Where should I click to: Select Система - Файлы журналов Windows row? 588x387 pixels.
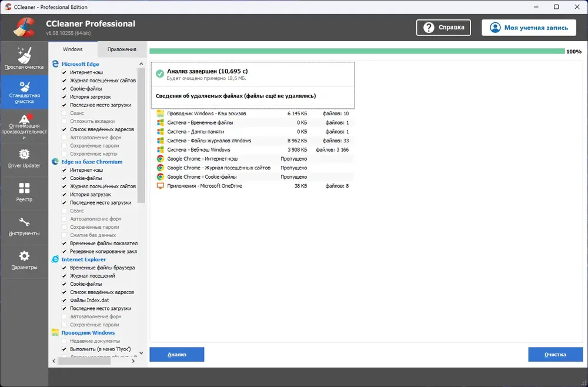coord(252,141)
